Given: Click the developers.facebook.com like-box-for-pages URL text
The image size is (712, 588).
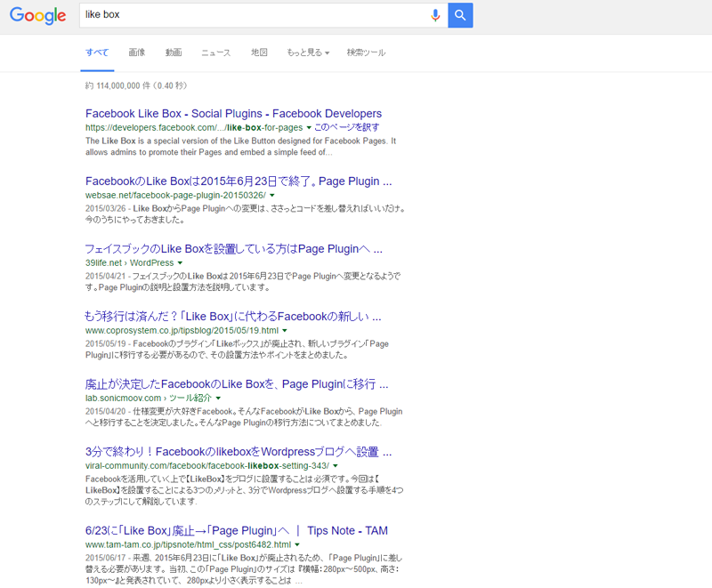Looking at the screenshot, I should [194, 127].
